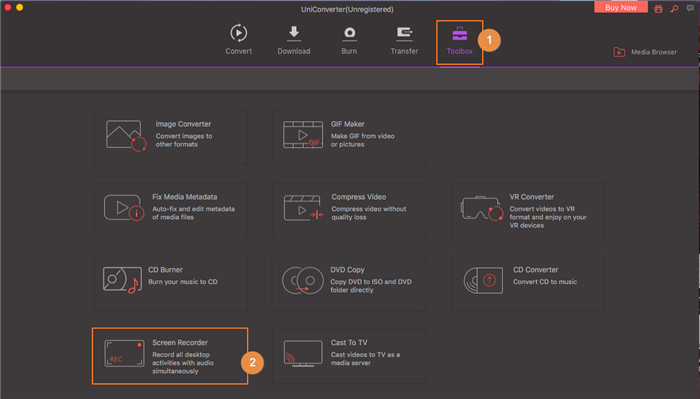The height and width of the screenshot is (399, 700).
Task: Select the Toolbox briefcase icon
Action: (459, 34)
